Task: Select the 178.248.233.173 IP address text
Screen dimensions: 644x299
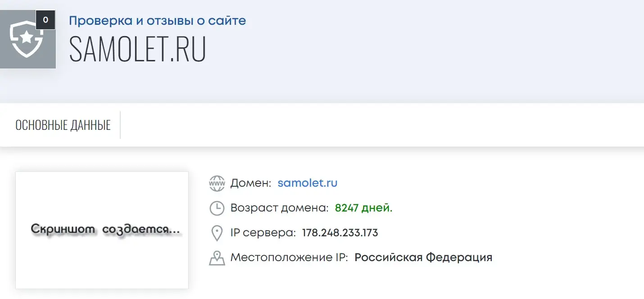Action: point(340,233)
